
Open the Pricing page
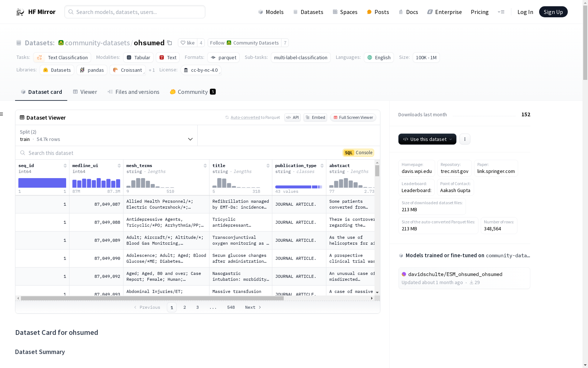click(x=480, y=12)
